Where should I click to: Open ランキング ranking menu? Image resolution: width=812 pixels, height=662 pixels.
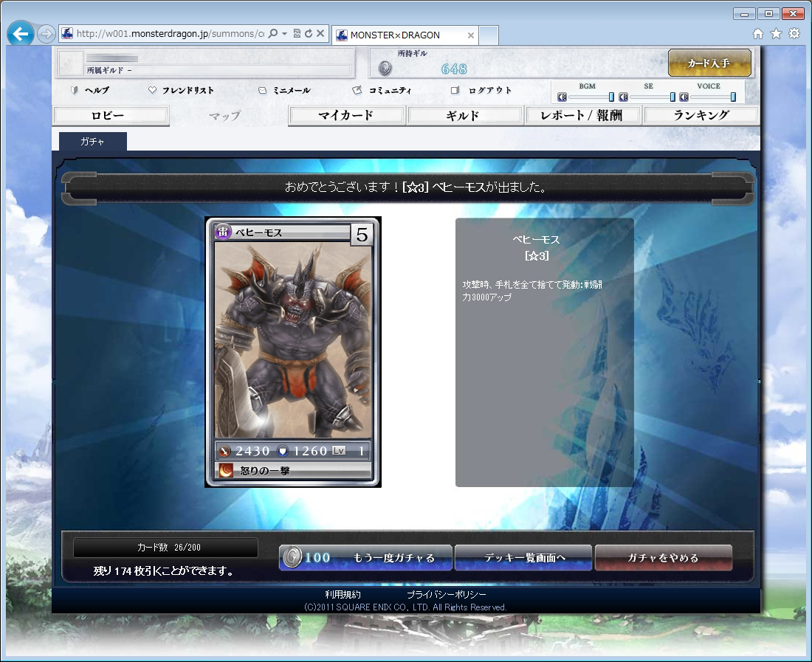[701, 115]
